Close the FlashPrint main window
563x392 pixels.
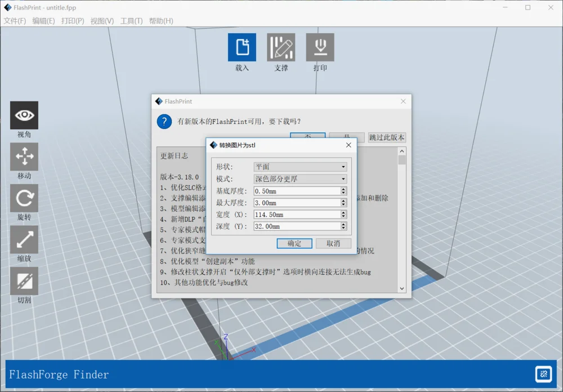[x=551, y=7]
